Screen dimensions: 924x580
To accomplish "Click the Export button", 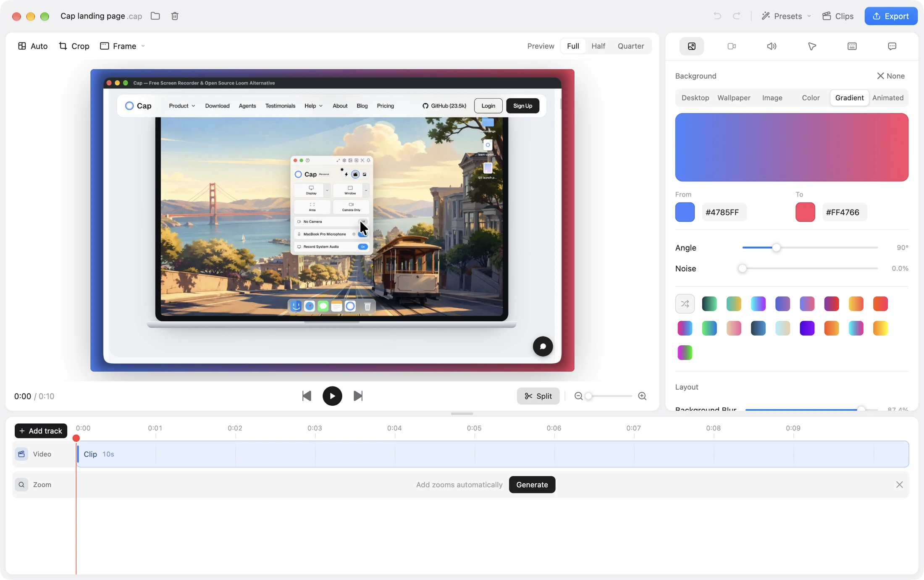I will [891, 16].
